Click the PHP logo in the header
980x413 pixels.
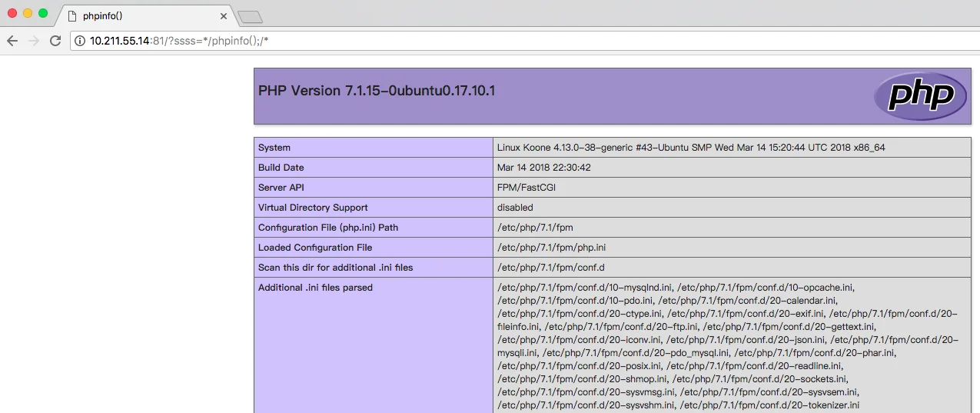[920, 97]
